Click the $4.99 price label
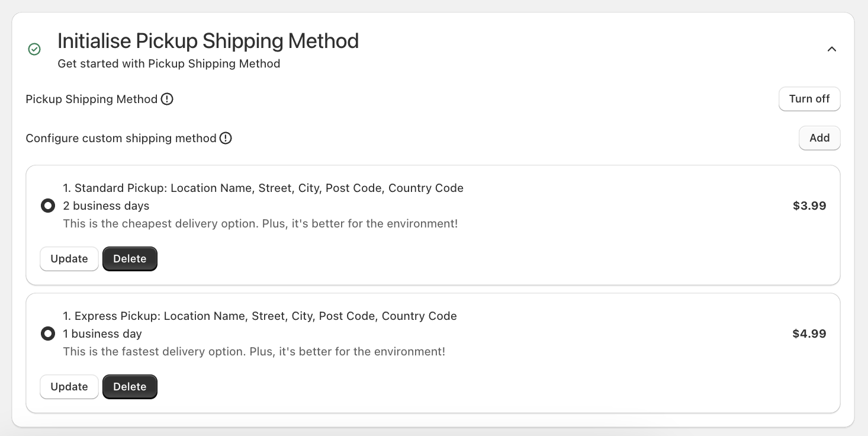 (809, 334)
